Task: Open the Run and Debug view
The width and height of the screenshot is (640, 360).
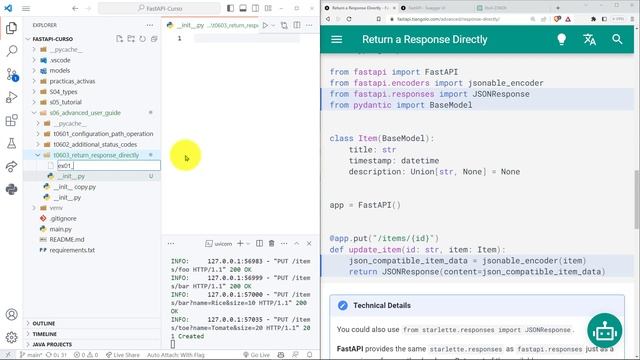Action: (11, 97)
